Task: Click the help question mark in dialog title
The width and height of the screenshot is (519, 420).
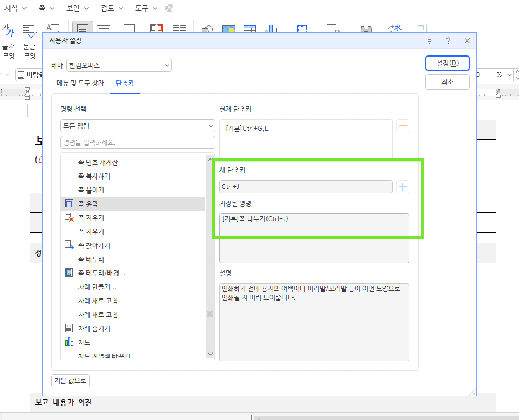Action: 448,41
